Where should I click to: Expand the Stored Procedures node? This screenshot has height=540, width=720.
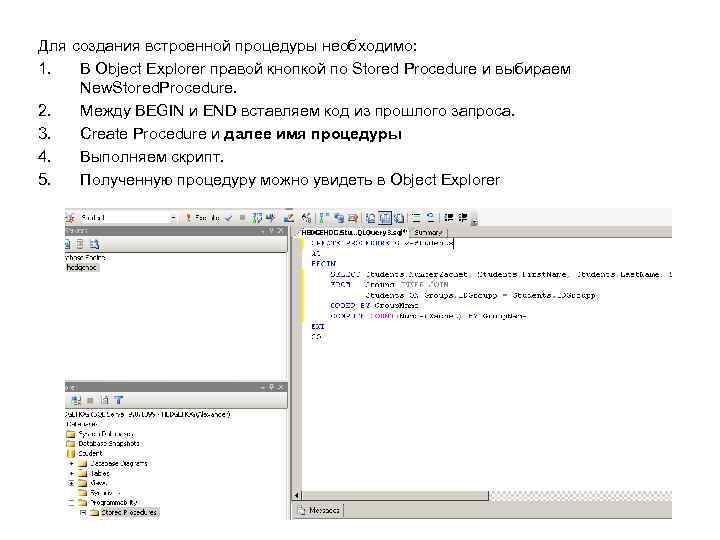83,512
